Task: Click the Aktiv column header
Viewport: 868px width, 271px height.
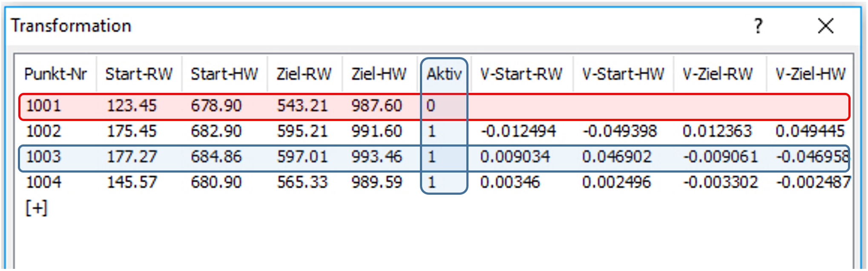Action: point(444,74)
